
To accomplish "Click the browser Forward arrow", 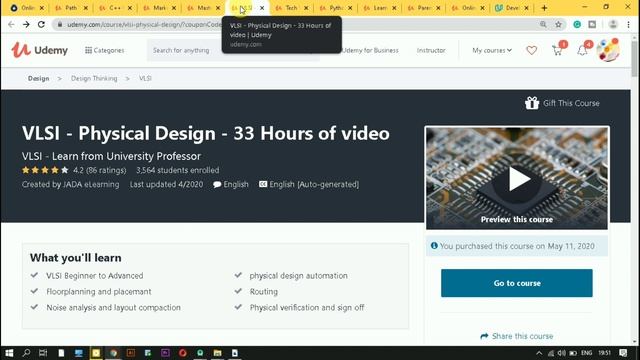I will [26, 24].
